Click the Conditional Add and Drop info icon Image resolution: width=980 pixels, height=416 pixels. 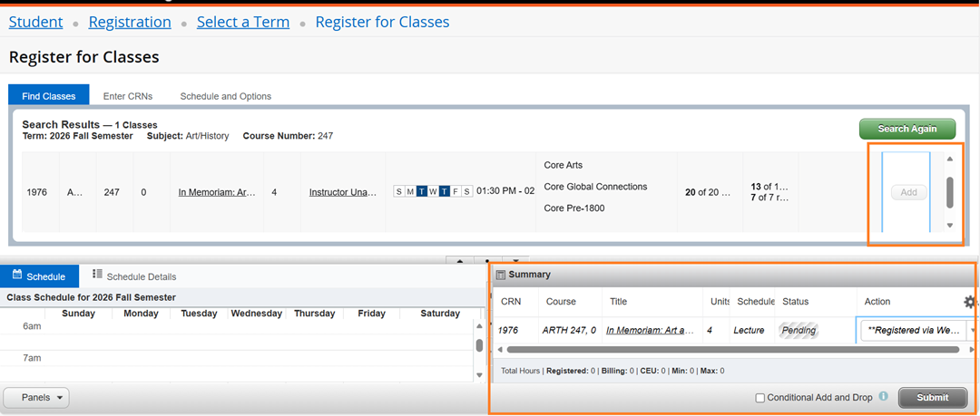click(883, 396)
